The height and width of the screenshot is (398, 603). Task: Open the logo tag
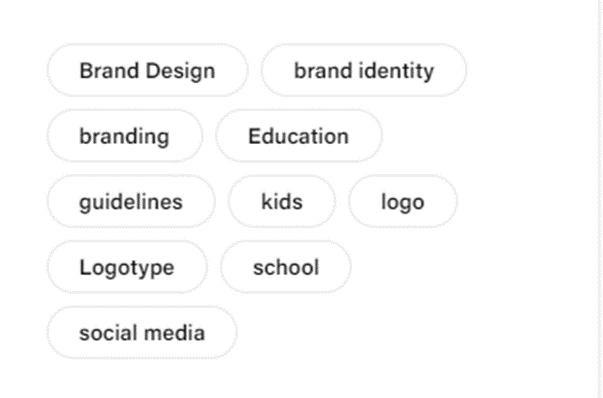tap(403, 201)
